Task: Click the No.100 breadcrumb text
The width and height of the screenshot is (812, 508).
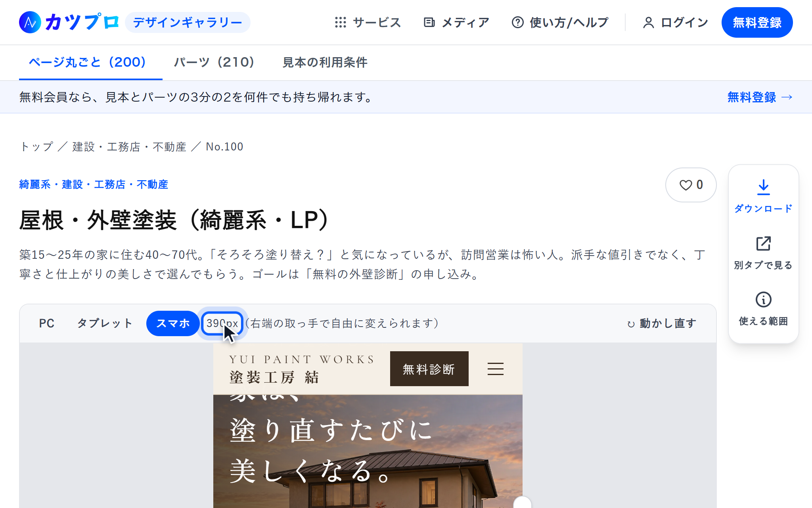Action: (224, 147)
